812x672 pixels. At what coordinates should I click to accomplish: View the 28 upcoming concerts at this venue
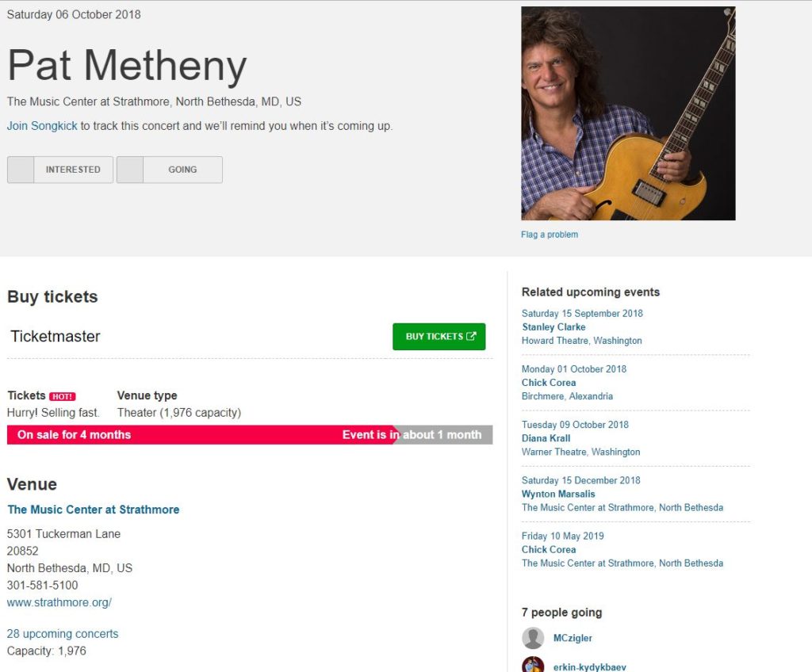point(62,633)
